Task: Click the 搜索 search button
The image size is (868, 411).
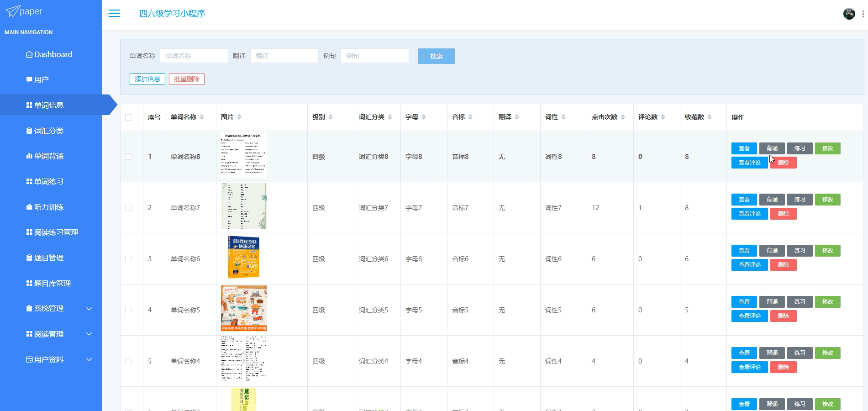Action: (x=436, y=56)
